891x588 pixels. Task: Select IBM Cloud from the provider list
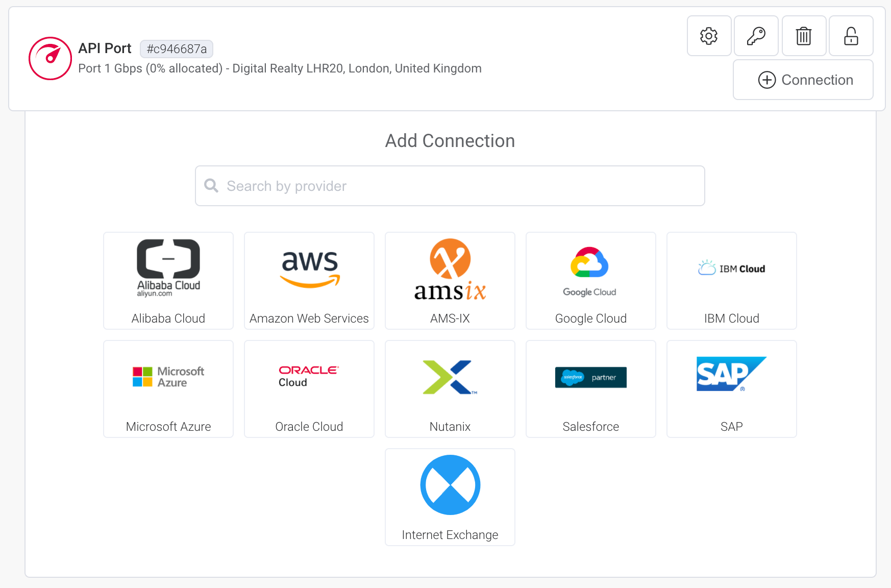point(731,281)
